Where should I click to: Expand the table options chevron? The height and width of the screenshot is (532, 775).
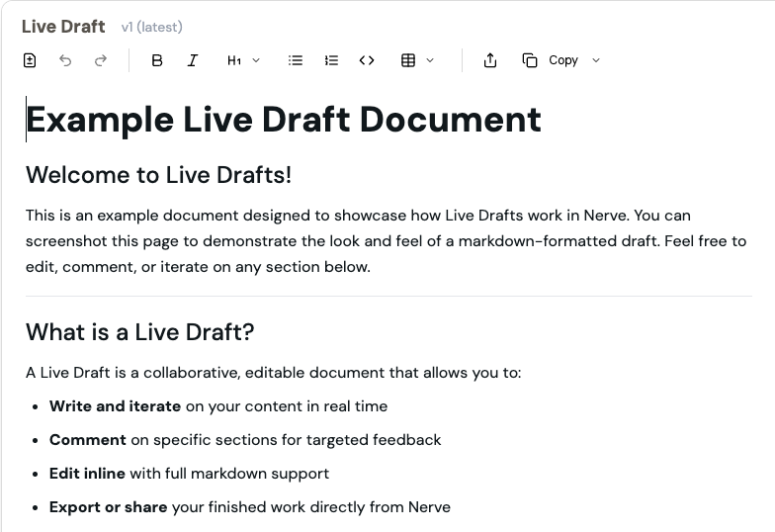pyautogui.click(x=430, y=60)
